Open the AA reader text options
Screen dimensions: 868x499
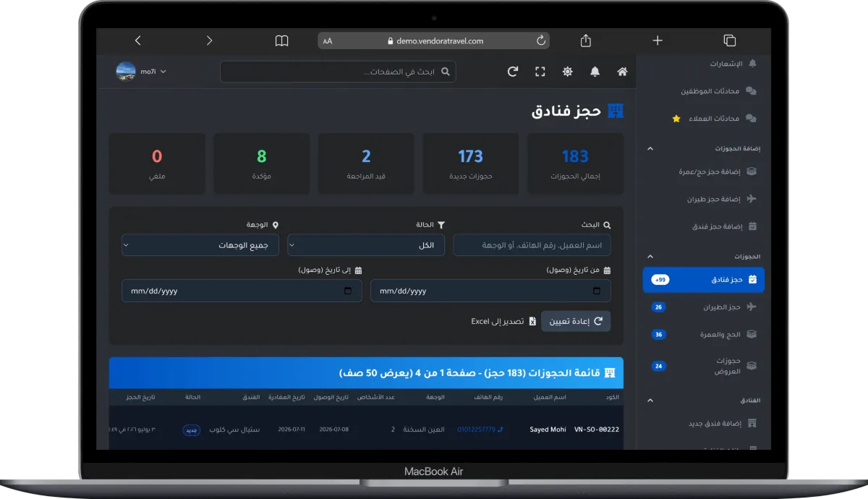tap(328, 41)
